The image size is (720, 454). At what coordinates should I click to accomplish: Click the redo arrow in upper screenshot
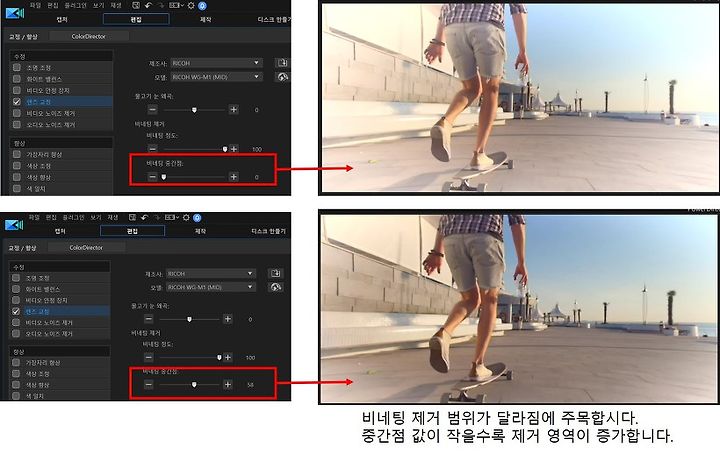click(160, 6)
